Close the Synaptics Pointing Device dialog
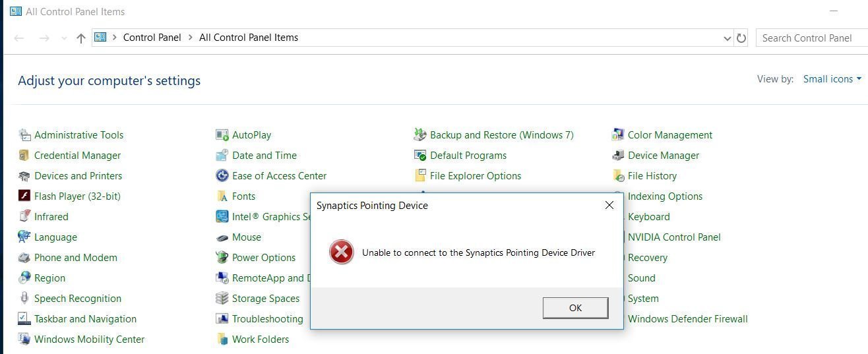This screenshot has height=354, width=868. pyautogui.click(x=609, y=205)
